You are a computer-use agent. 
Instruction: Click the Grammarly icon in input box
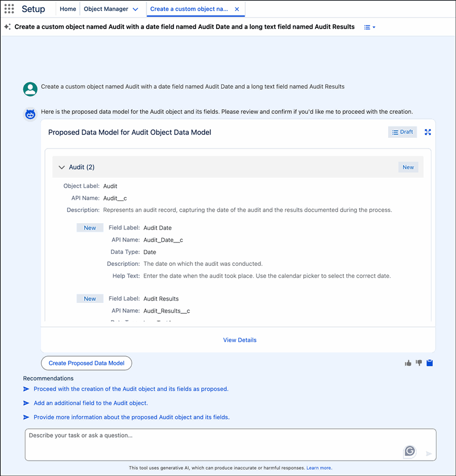(x=410, y=451)
